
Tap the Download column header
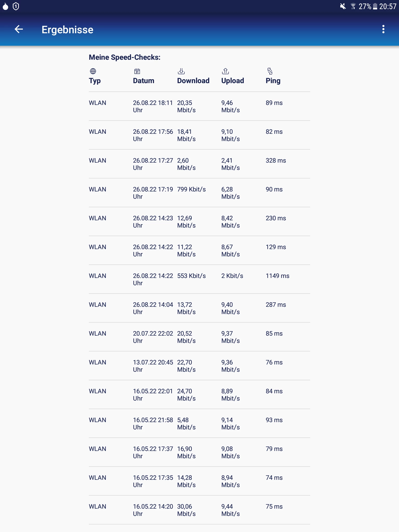(x=193, y=81)
